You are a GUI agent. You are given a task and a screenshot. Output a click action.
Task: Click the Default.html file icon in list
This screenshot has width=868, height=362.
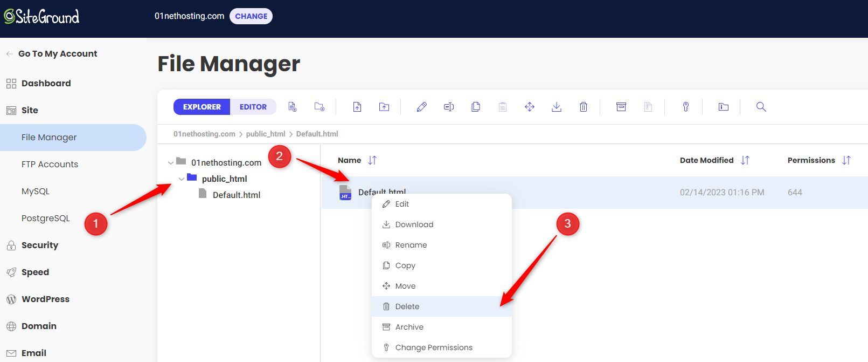[x=345, y=193]
